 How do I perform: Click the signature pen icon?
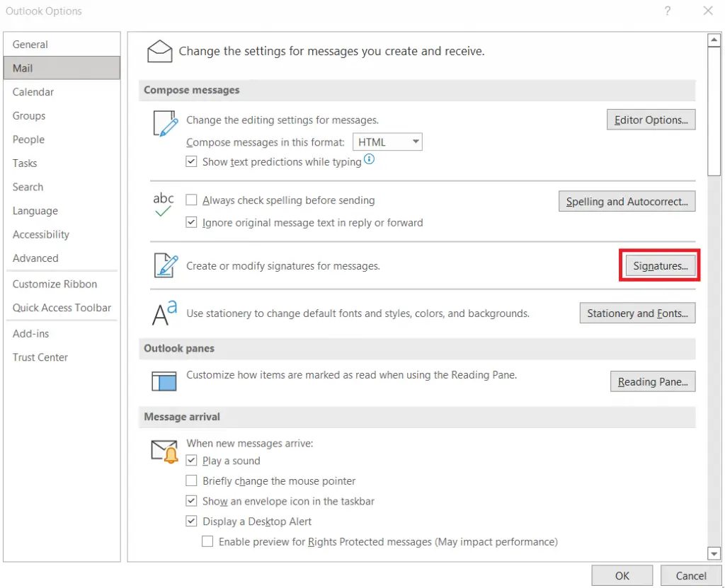click(166, 265)
